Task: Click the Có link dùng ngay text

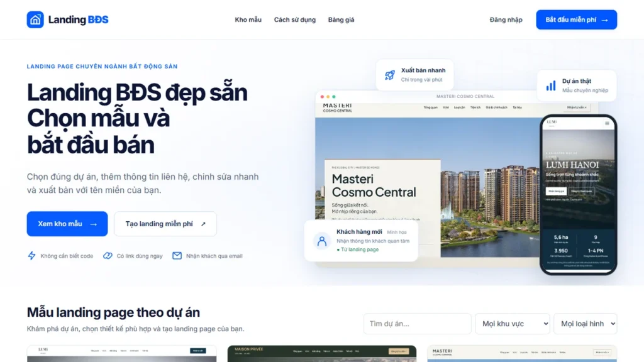Action: coord(140,256)
